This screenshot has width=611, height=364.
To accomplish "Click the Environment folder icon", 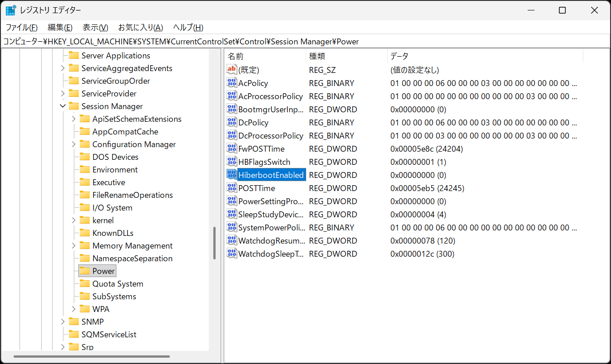I will [x=84, y=169].
